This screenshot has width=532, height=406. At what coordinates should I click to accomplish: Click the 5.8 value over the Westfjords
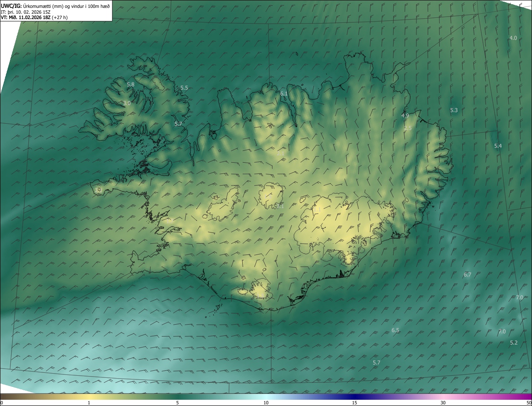131,84
